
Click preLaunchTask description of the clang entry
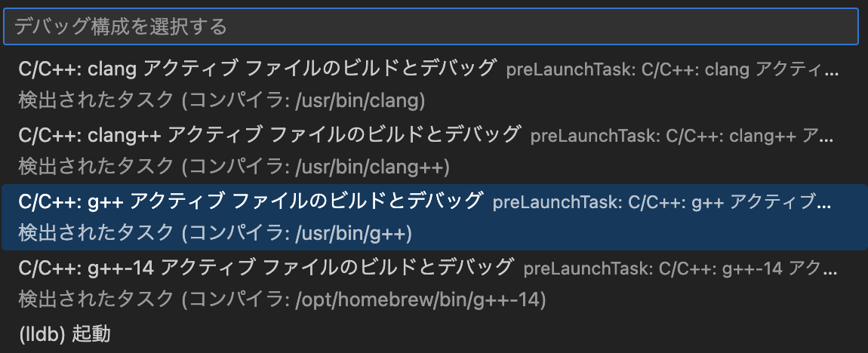point(672,70)
